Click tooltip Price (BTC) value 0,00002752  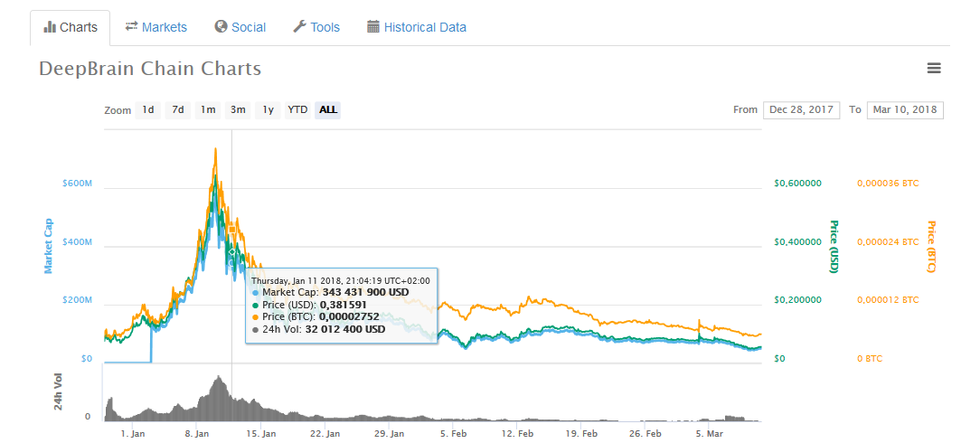[349, 316]
